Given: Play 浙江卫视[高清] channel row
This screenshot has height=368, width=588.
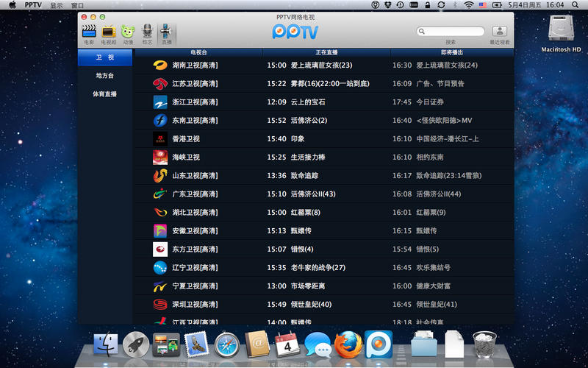Looking at the screenshot, I should tap(324, 102).
